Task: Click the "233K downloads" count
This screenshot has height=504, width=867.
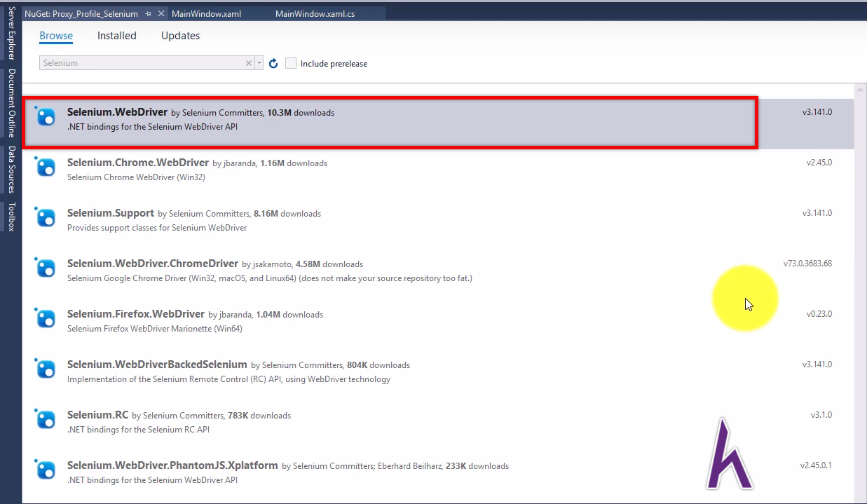Action: [477, 466]
